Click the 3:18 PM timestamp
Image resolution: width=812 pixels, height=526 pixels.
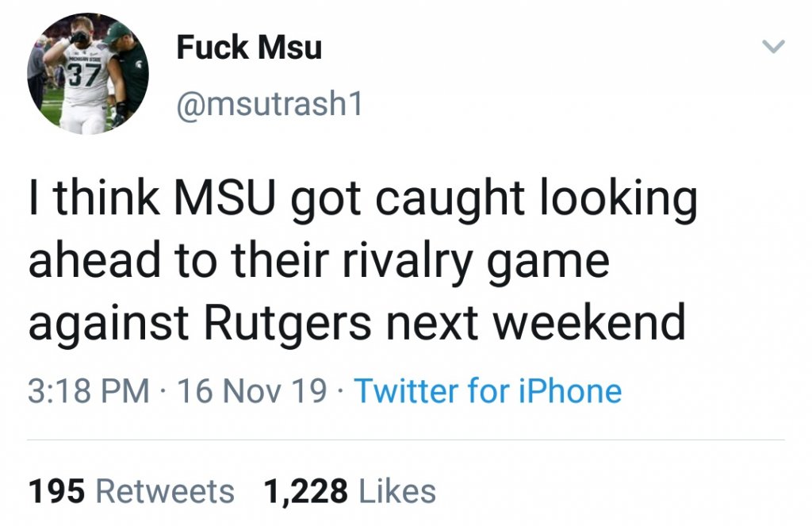point(89,391)
